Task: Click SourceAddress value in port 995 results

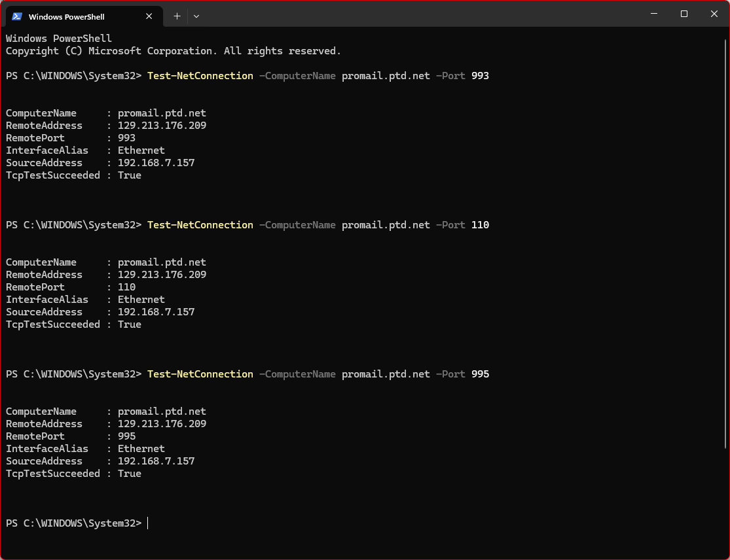Action: tap(156, 461)
